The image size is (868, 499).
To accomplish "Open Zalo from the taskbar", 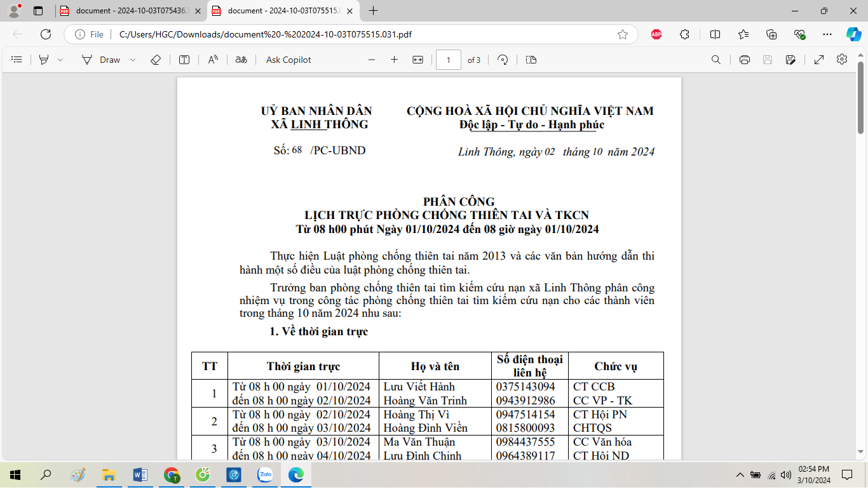I will [x=264, y=474].
